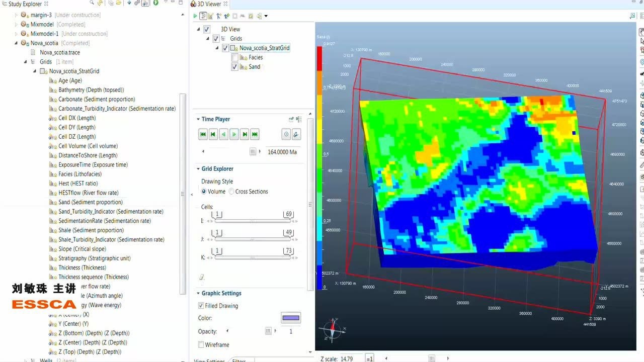Click the =1 Z scale reset button
This screenshot has width=644, height=362.
point(369,358)
